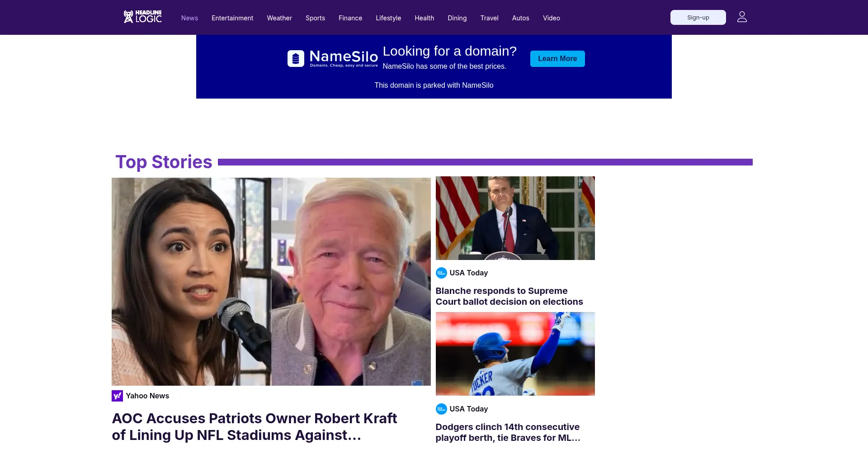Open the Video section
The image size is (868, 449).
click(x=551, y=18)
